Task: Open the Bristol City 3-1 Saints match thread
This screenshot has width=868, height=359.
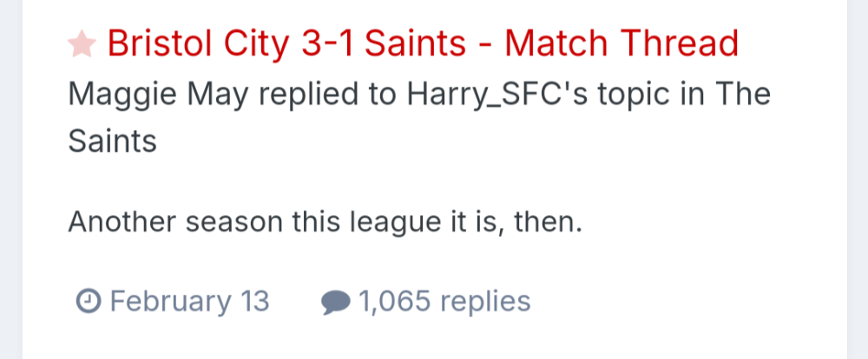Action: pos(422,43)
